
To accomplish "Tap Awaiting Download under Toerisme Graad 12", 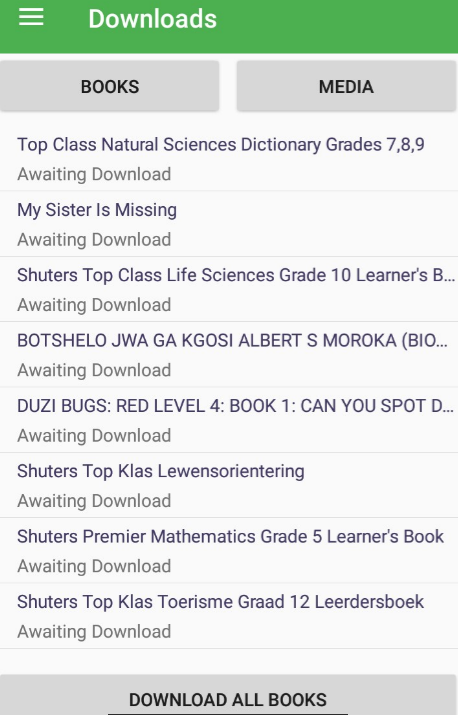I will [94, 632].
